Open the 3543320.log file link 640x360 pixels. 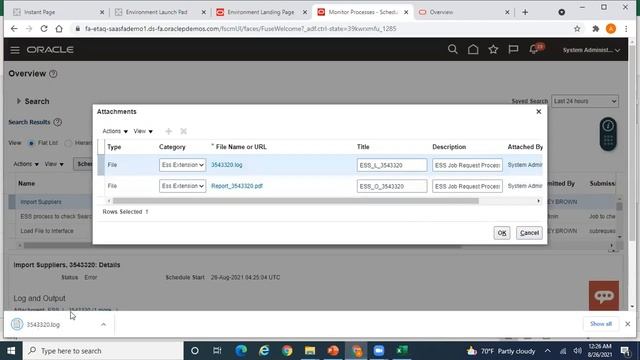(227, 165)
